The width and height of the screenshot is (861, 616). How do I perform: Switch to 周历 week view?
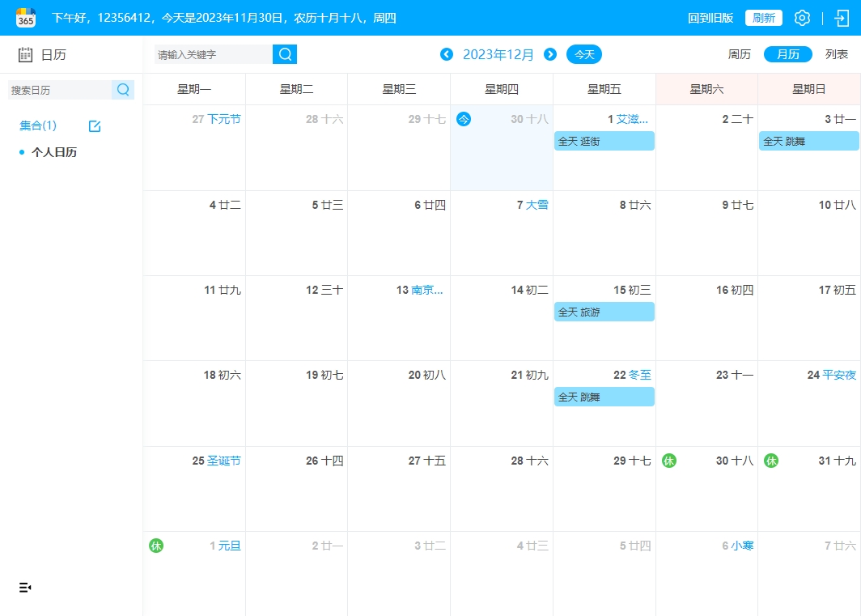pos(739,54)
